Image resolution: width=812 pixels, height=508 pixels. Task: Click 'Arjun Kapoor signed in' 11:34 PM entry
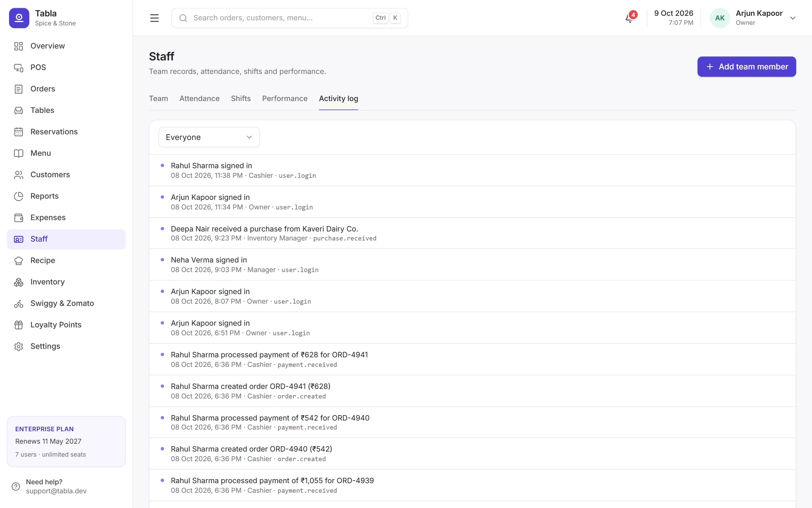472,202
